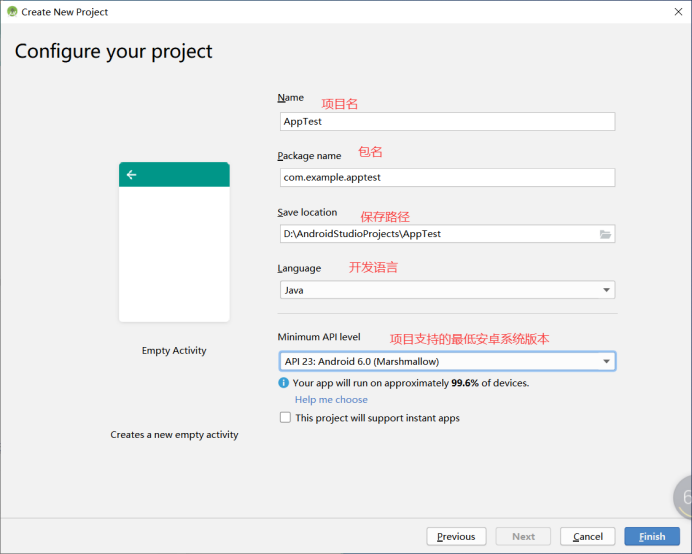Screen dimensions: 692x554
Task: Click the folder browse icon in Save location
Action: pyautogui.click(x=605, y=234)
